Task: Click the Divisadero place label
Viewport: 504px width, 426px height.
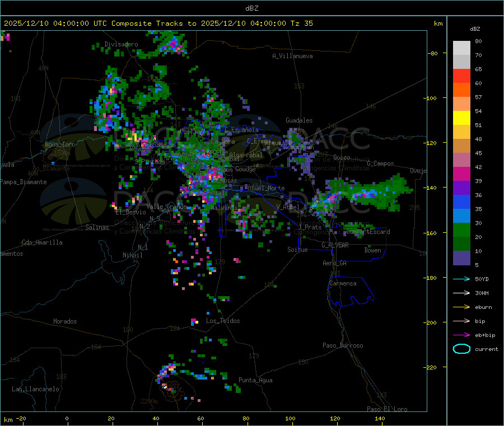Action: click(x=121, y=44)
